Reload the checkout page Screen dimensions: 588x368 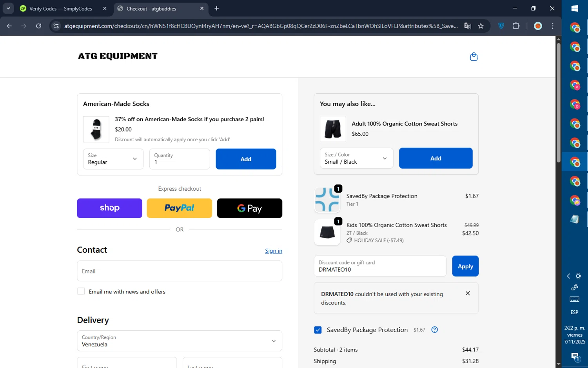pos(38,26)
